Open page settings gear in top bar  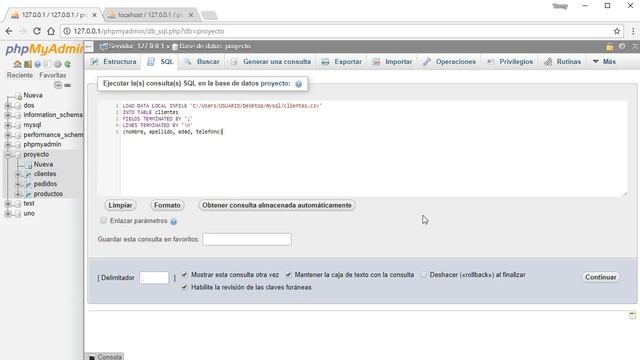pos(622,46)
